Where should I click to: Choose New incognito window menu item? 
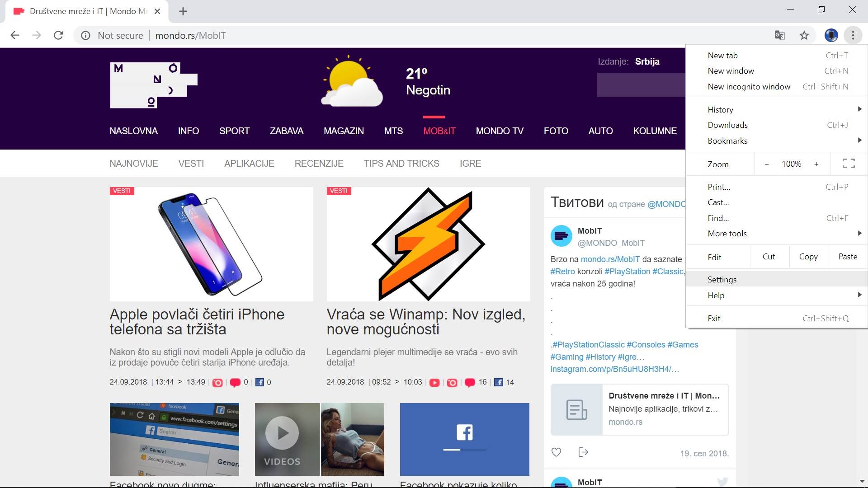(x=749, y=86)
